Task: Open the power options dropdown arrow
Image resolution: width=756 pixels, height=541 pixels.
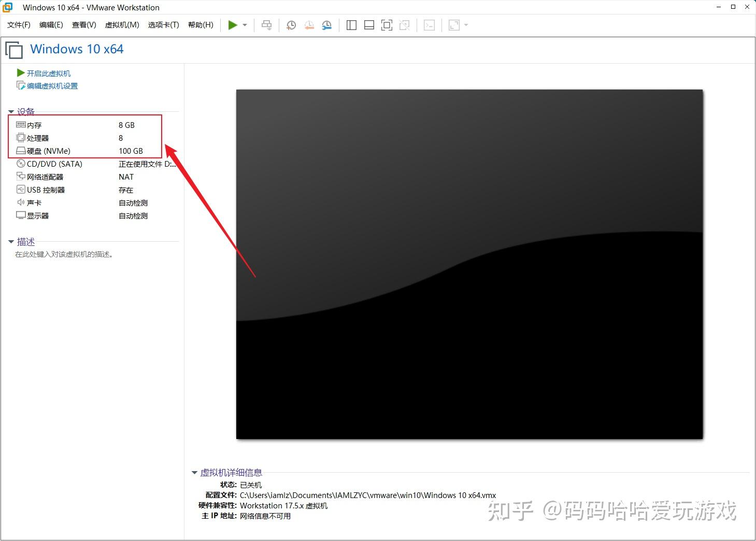Action: pos(244,25)
